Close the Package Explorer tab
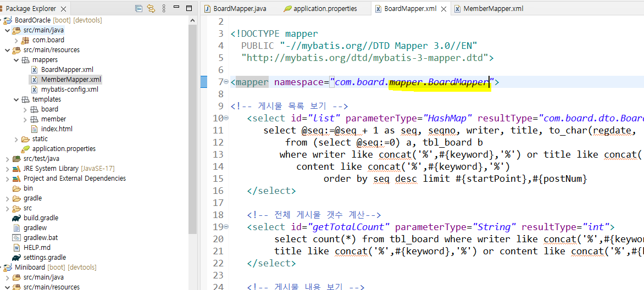 pos(63,9)
